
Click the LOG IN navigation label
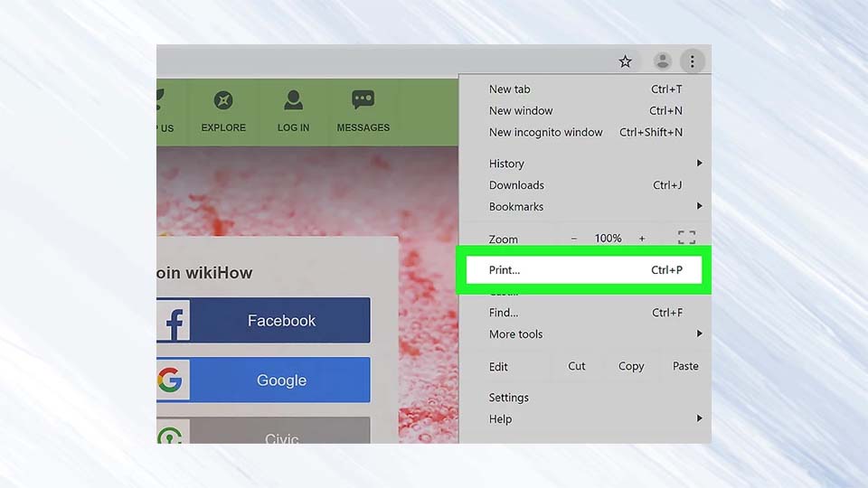click(293, 127)
